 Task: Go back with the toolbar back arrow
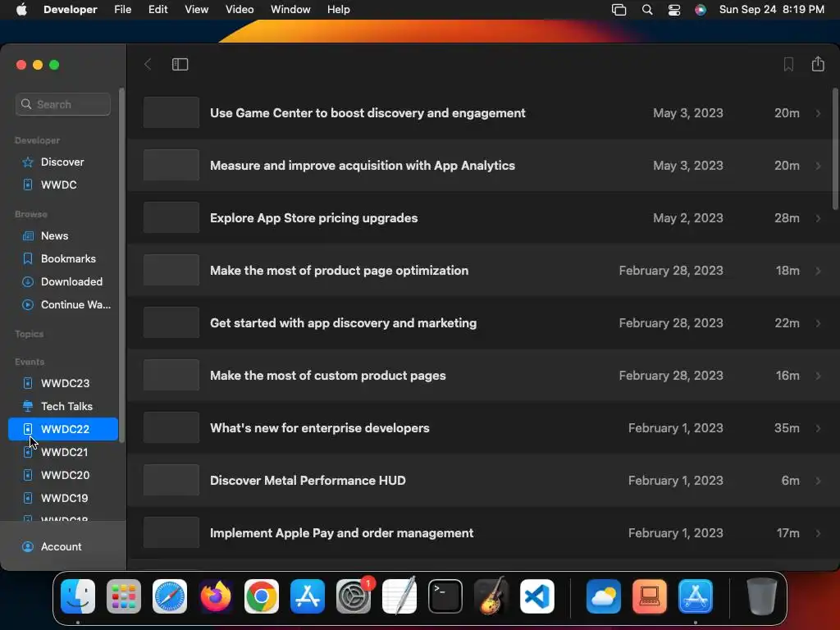coord(148,64)
